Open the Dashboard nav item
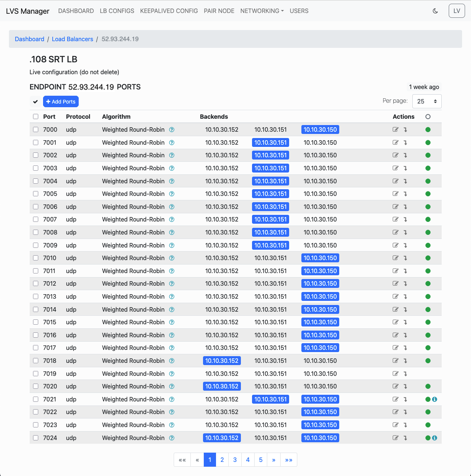Image resolution: width=471 pixels, height=476 pixels. [76, 11]
